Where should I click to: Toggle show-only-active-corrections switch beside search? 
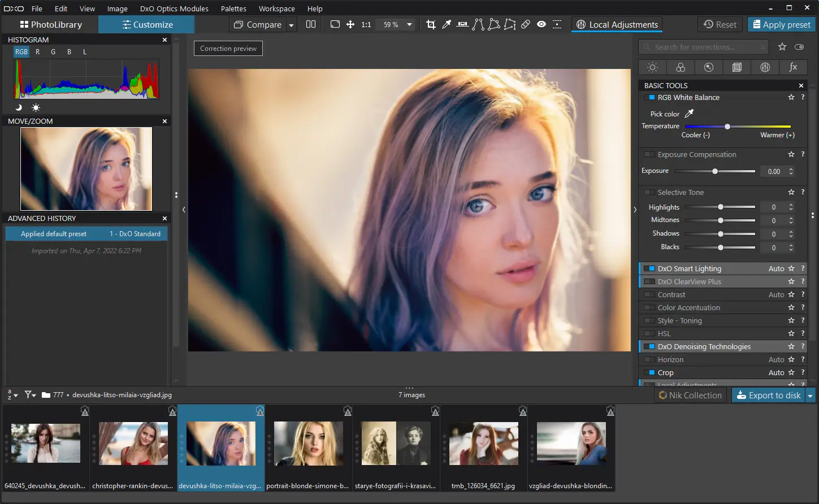[x=799, y=47]
